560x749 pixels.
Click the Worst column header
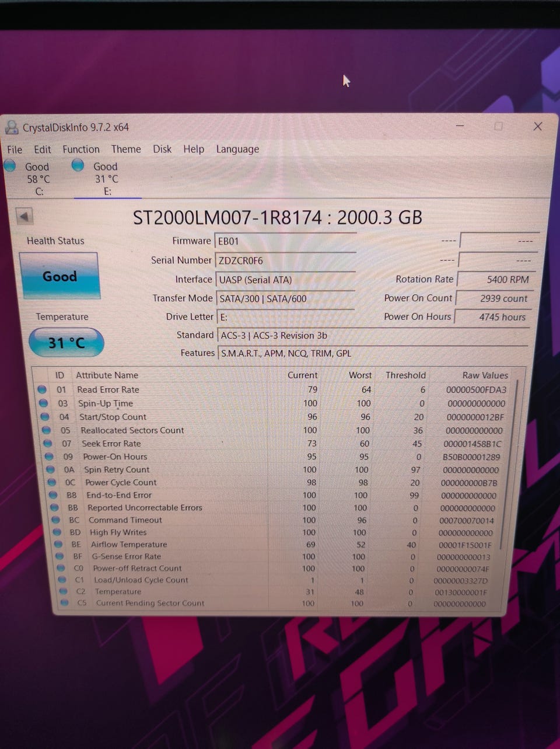coord(360,375)
